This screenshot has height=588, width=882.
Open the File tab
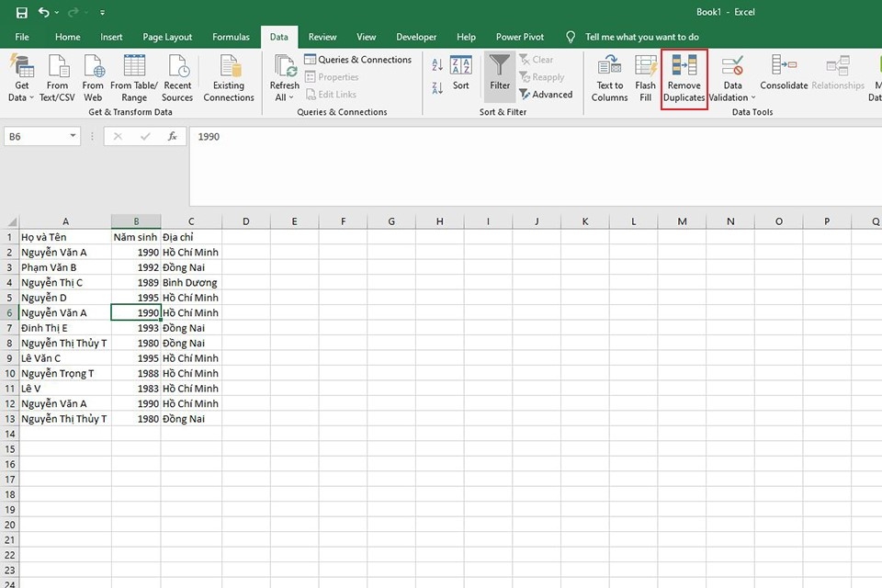click(22, 37)
